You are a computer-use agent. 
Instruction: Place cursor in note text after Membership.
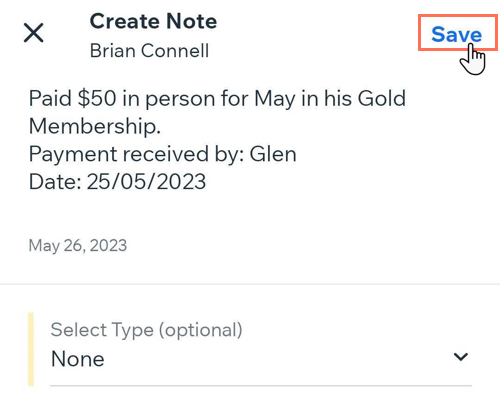click(161, 127)
